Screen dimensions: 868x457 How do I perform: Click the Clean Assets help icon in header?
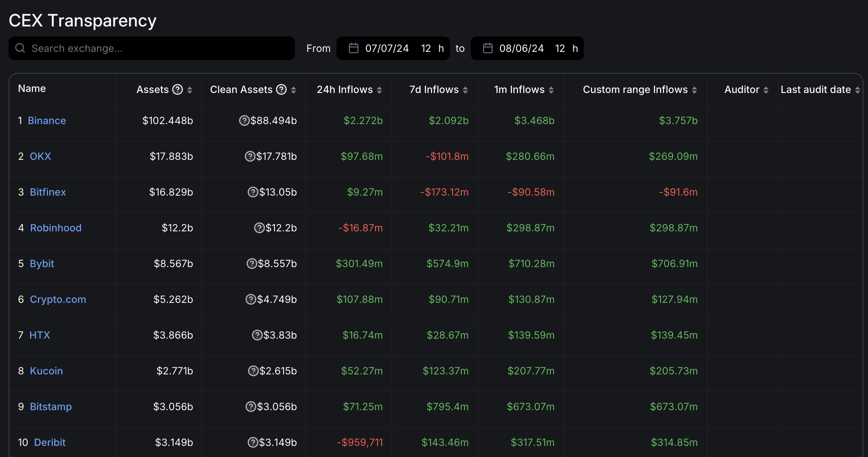281,89
